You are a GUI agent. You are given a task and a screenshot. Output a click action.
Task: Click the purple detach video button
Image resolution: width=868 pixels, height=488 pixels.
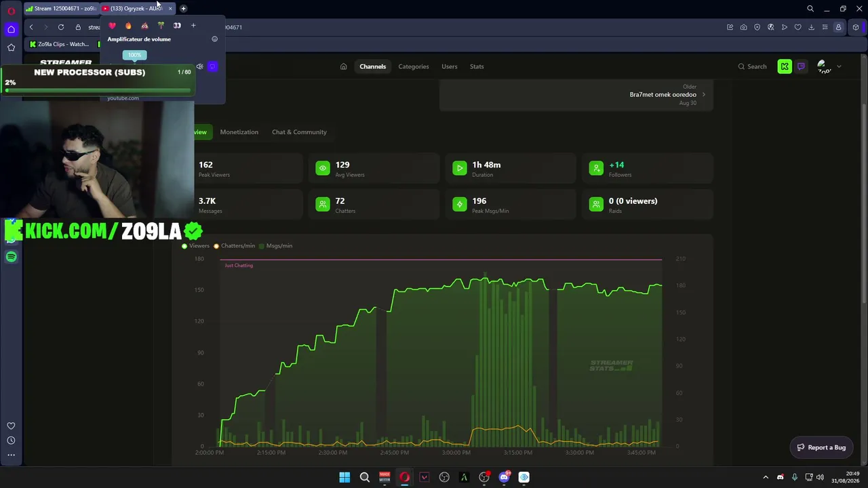coord(212,66)
